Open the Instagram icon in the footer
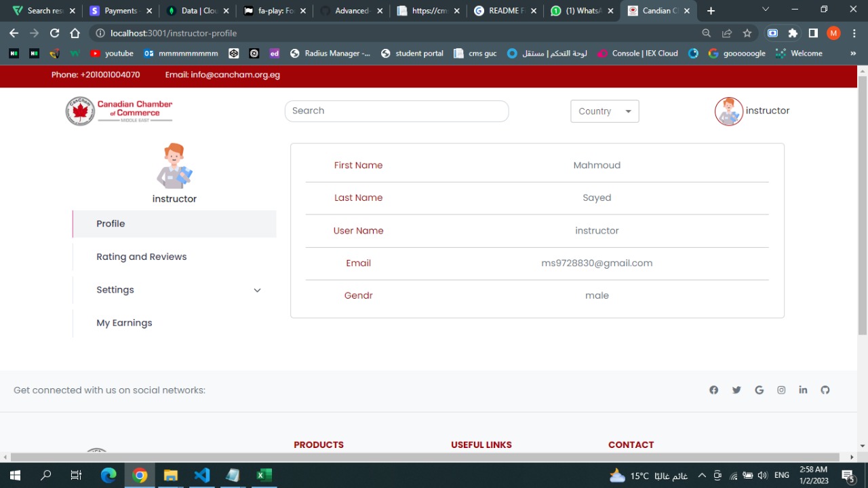Viewport: 868px width, 488px height. 781,390
